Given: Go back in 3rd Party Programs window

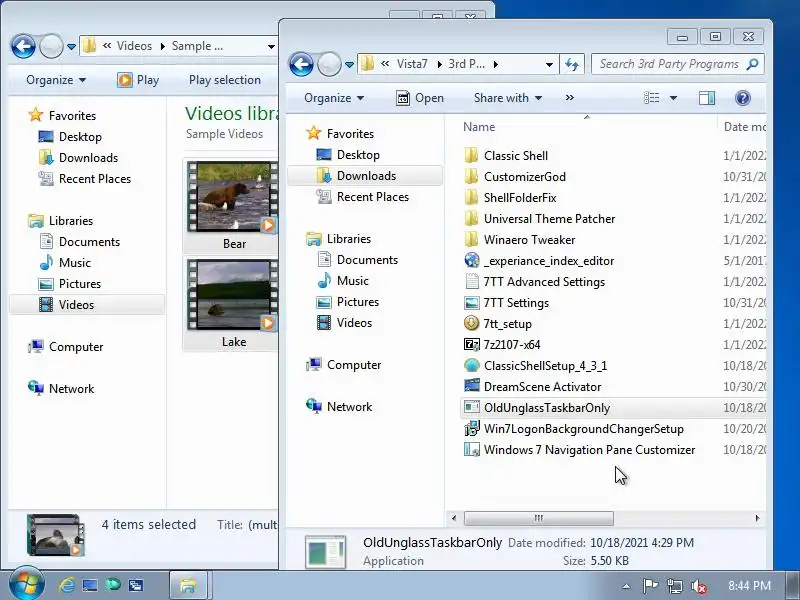Looking at the screenshot, I should (301, 65).
